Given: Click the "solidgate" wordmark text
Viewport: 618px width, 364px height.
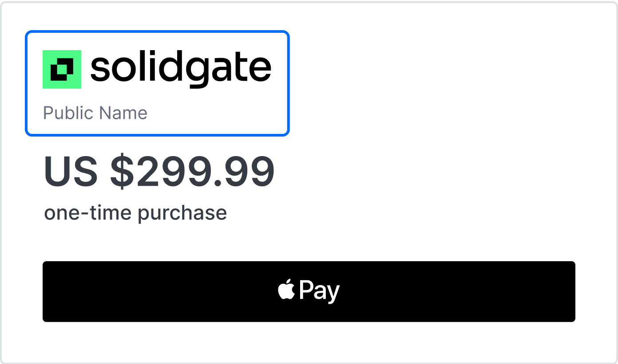Looking at the screenshot, I should (x=181, y=69).
